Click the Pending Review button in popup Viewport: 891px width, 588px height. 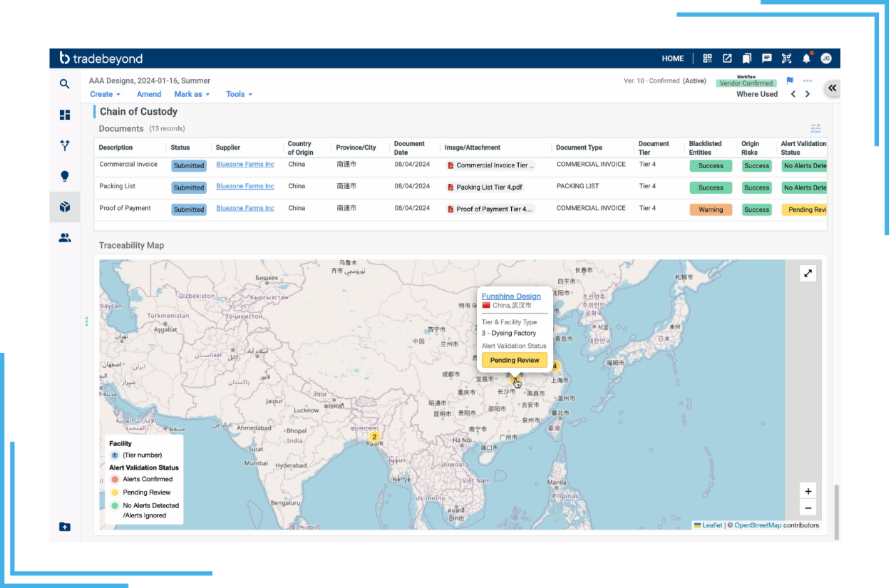coord(514,360)
